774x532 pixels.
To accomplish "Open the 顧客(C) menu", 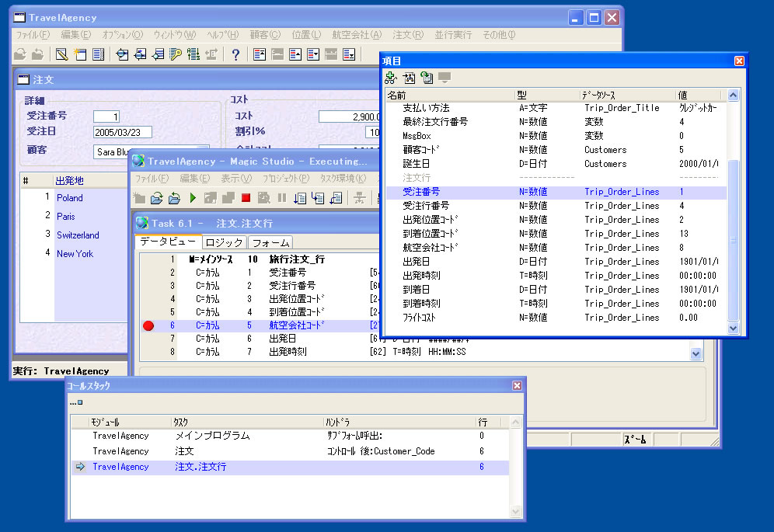I will coord(265,34).
